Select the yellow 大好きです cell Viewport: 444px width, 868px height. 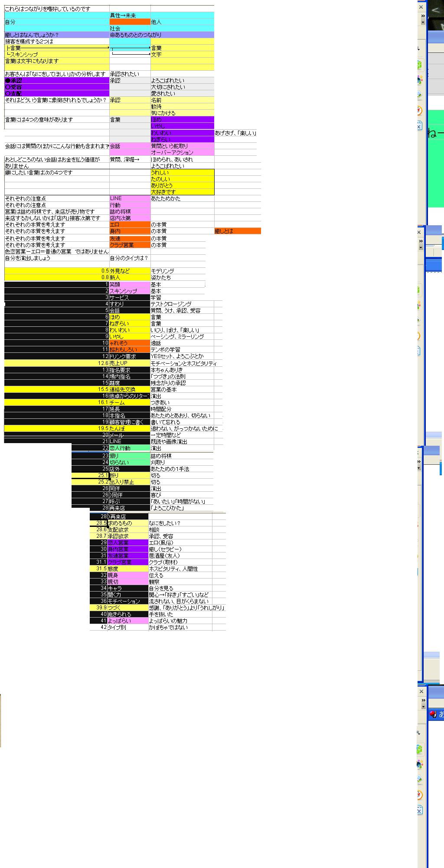[x=182, y=192]
